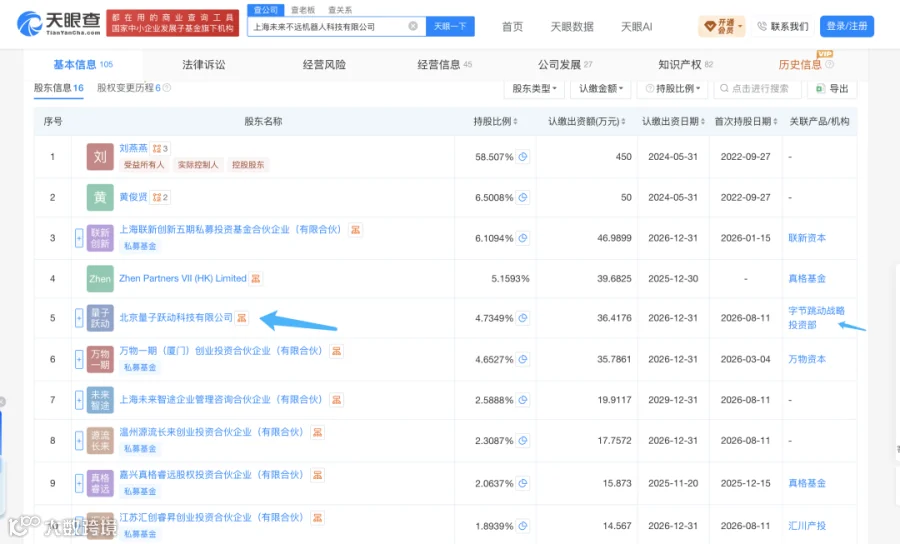Select the 股东信息 16 sub-tab
The height and width of the screenshot is (544, 900).
point(59,88)
